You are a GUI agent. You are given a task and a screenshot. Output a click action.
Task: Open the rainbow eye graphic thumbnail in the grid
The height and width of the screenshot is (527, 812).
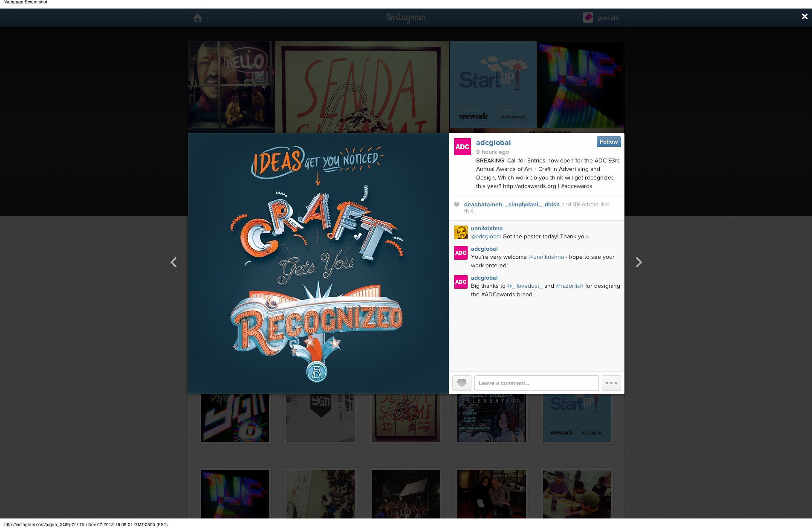[x=235, y=418]
